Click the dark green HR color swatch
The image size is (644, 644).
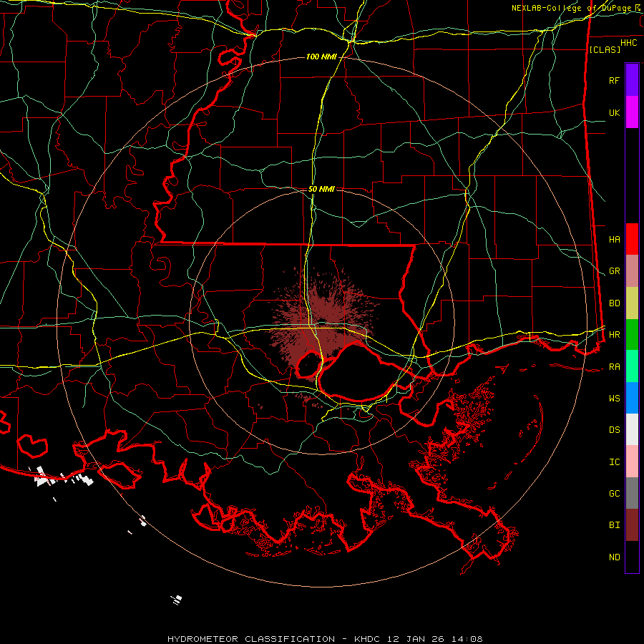(x=632, y=335)
